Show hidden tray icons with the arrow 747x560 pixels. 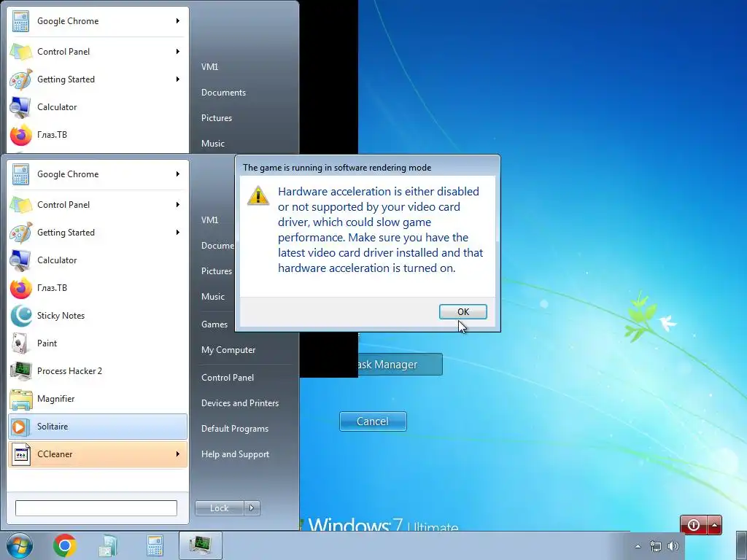coord(638,547)
